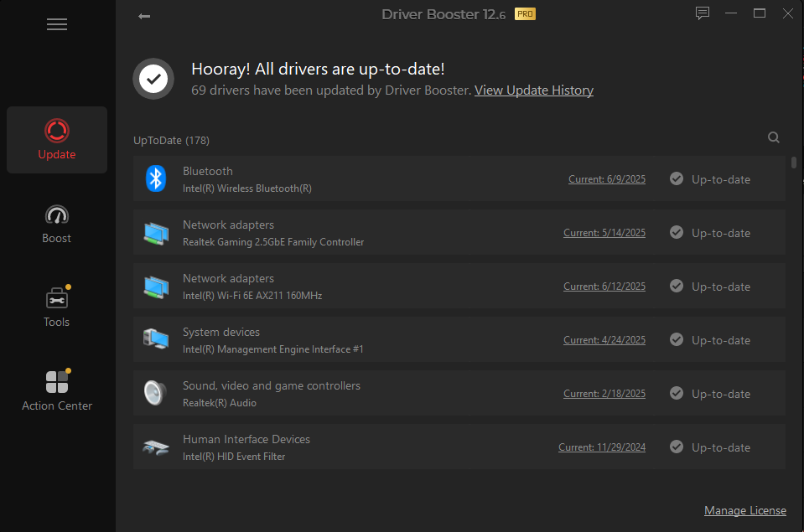Screen dimensions: 804x532
Task: Select Realtek(R) Audio text
Action: pos(220,403)
